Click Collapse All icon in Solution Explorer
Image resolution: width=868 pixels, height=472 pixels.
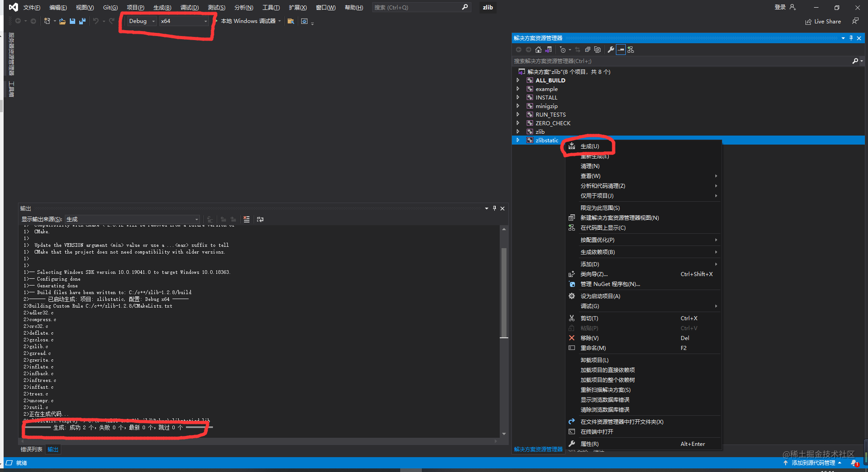tap(588, 50)
